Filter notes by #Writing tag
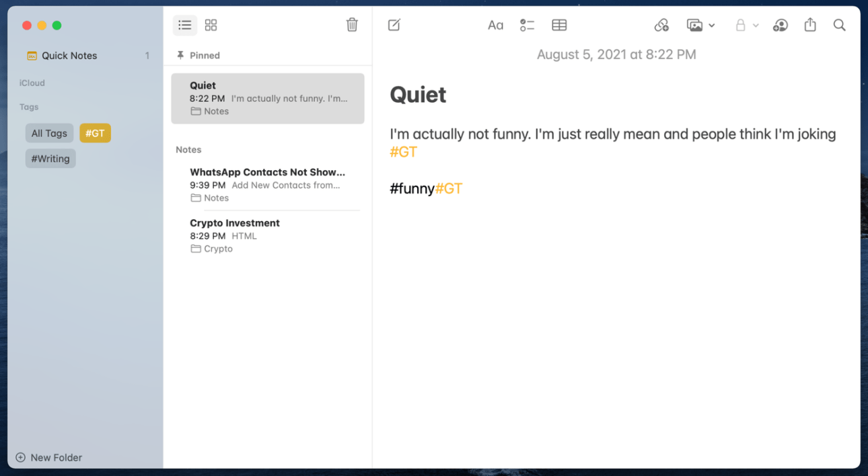 50,159
